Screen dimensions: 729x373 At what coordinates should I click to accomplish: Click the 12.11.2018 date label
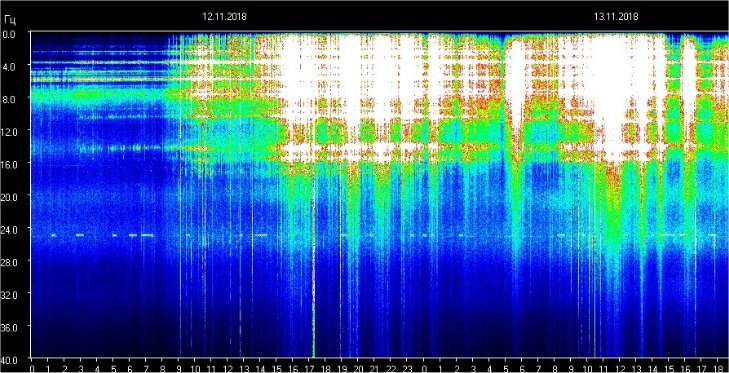(x=224, y=17)
